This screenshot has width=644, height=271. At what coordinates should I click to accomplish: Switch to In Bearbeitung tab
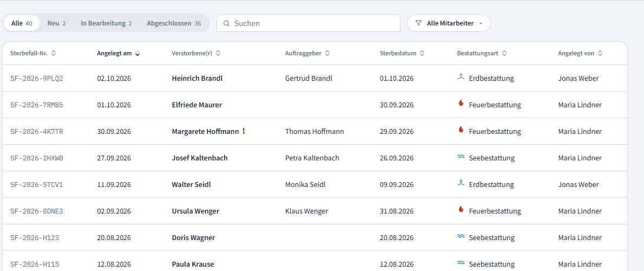[107, 23]
